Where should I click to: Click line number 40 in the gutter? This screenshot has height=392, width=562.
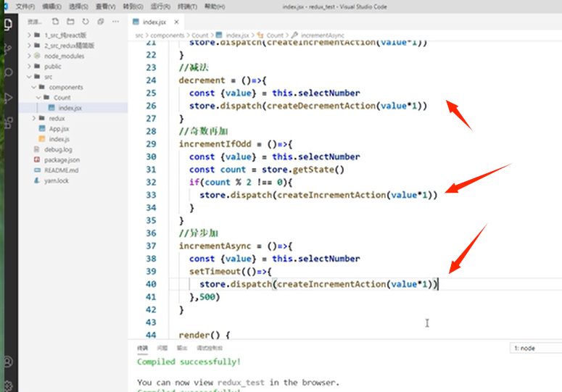click(x=151, y=284)
